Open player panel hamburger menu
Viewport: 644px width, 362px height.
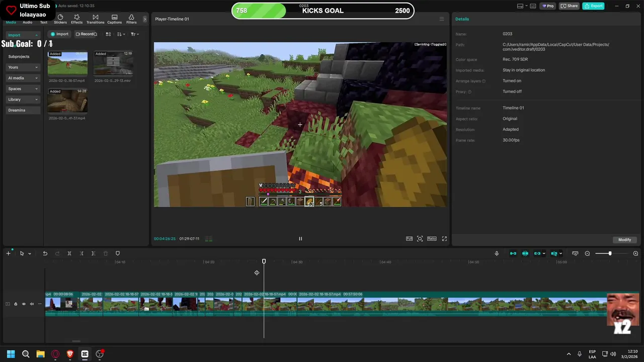(x=442, y=19)
